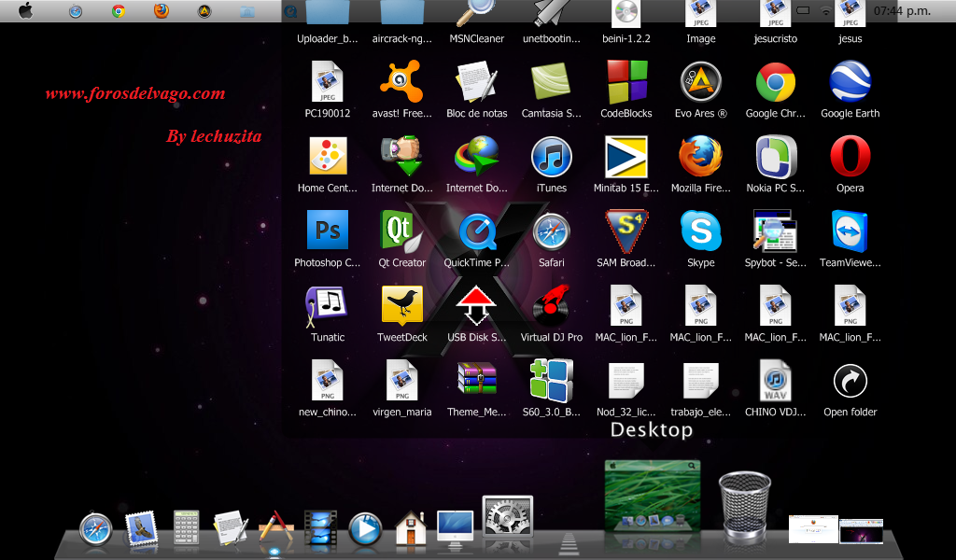Open TextEdit document icon in the dock
Screen dimensions: 956x560
pyautogui.click(x=231, y=526)
